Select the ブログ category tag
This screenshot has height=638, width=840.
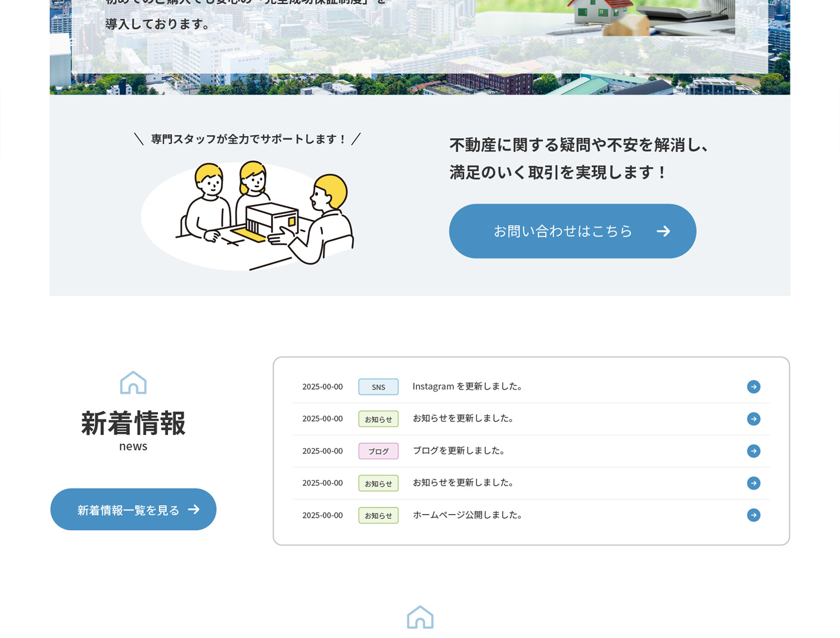[x=378, y=451]
